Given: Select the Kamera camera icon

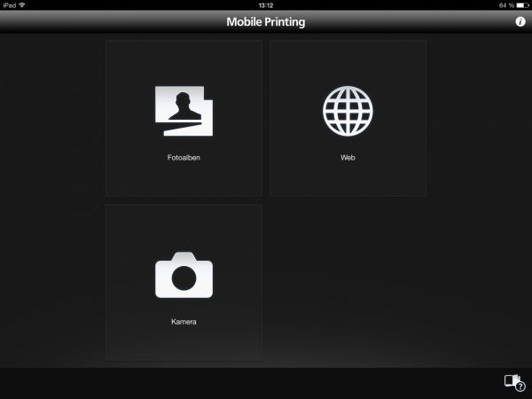Looking at the screenshot, I should (184, 275).
